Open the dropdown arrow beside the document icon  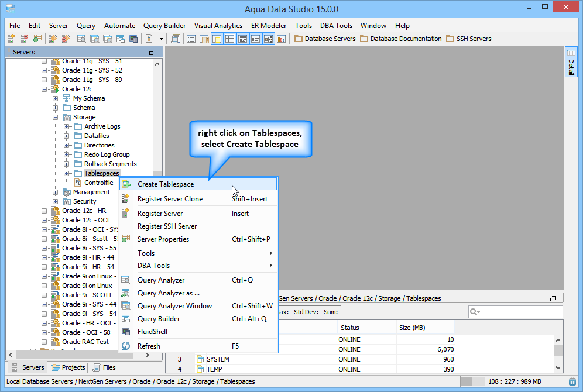[x=161, y=39]
